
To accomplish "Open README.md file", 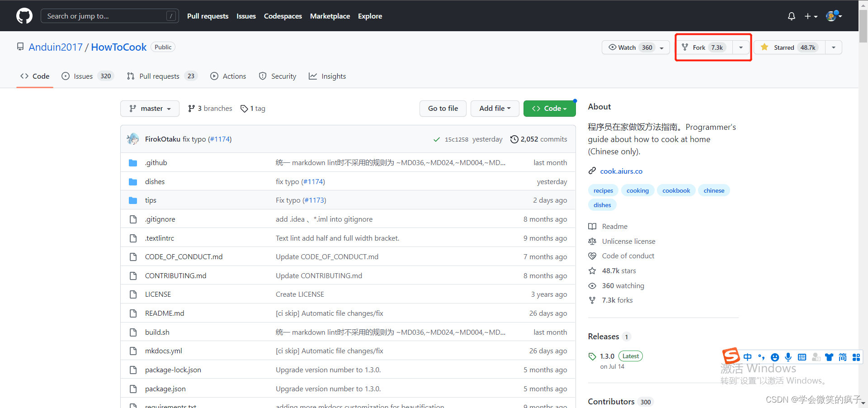I will [x=165, y=313].
